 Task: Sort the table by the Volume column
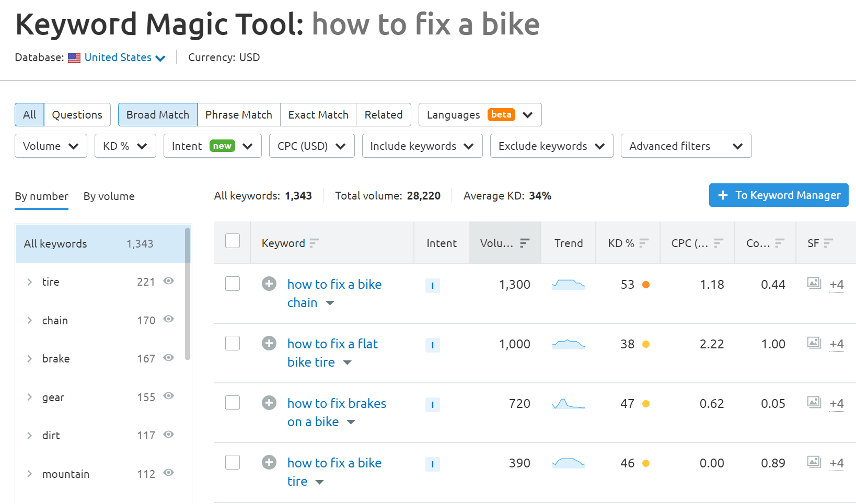click(x=524, y=242)
